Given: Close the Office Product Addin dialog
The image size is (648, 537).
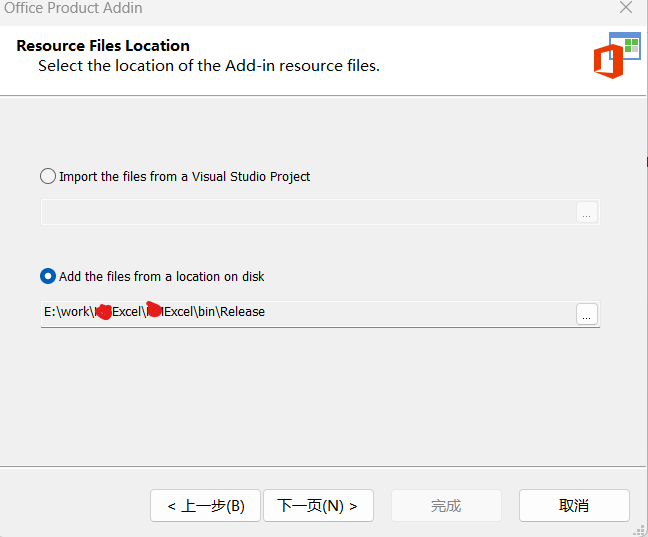Looking at the screenshot, I should click(x=626, y=8).
